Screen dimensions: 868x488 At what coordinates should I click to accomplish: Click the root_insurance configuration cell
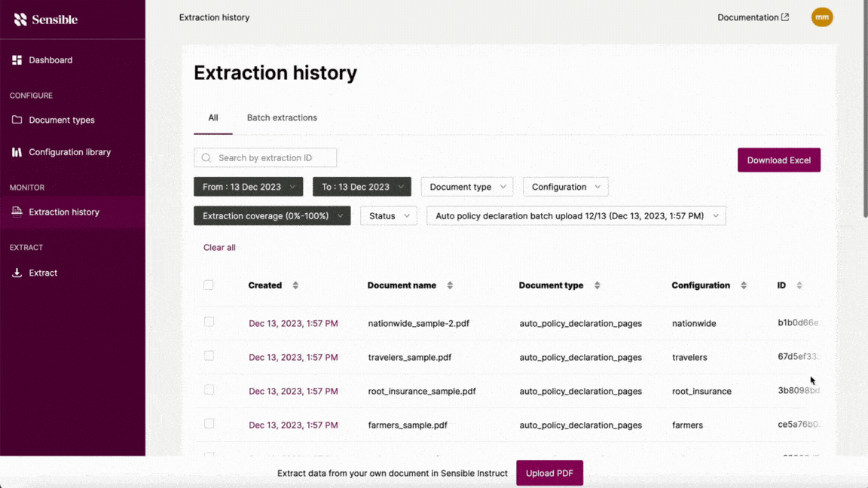point(701,391)
